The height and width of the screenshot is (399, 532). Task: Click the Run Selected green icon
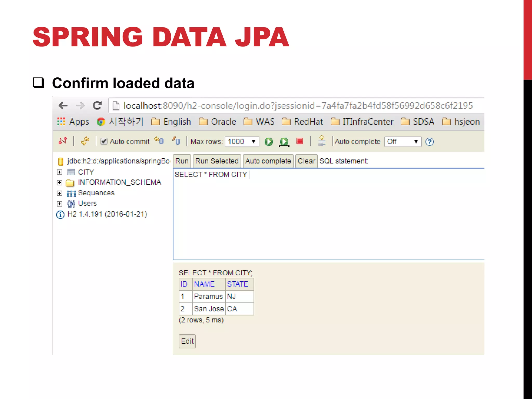[284, 142]
